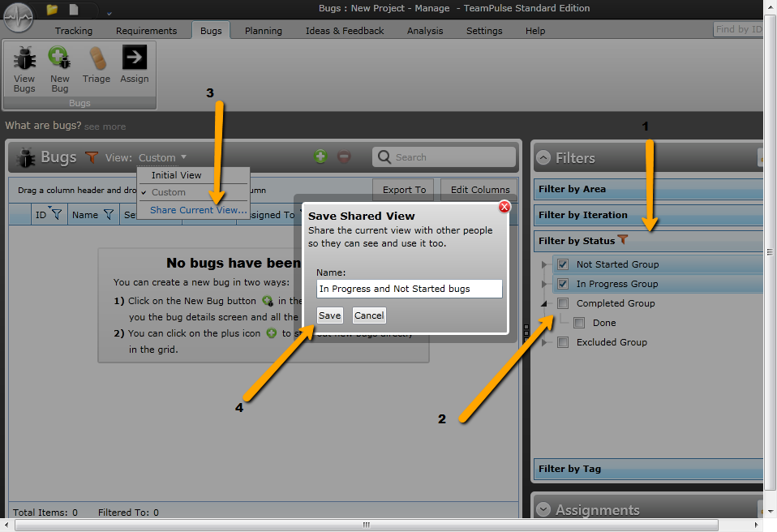777x532 pixels.
Task: Select Share Current View menu entry
Action: 198,210
